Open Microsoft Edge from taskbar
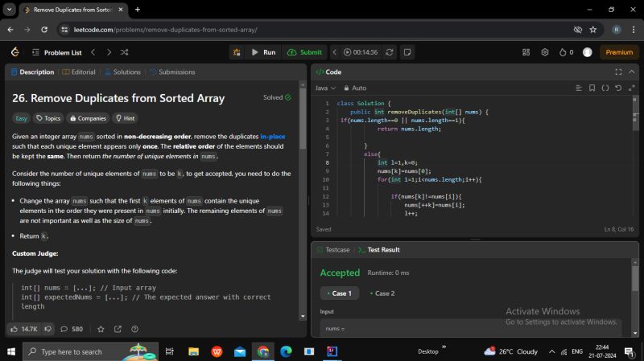The width and height of the screenshot is (644, 361). 286,351
